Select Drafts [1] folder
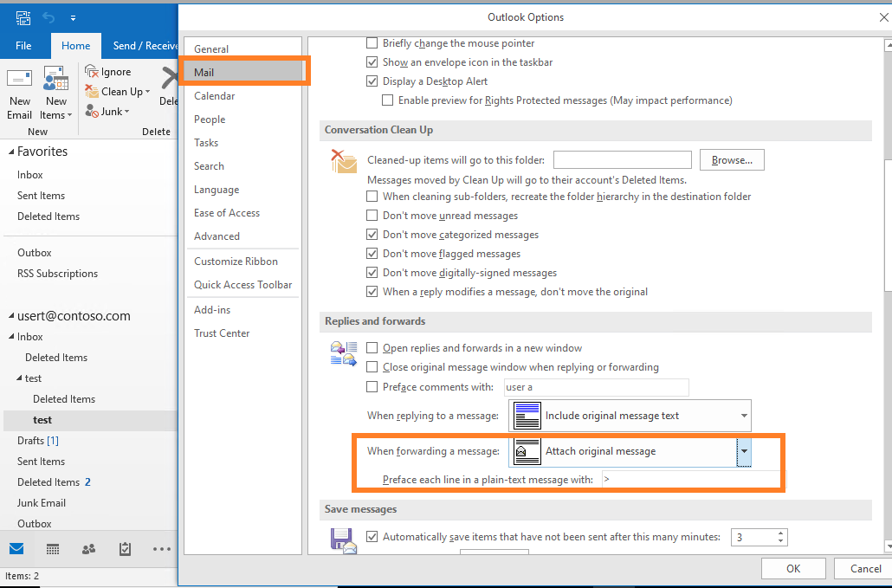Screen dimensions: 892x588 pos(38,441)
